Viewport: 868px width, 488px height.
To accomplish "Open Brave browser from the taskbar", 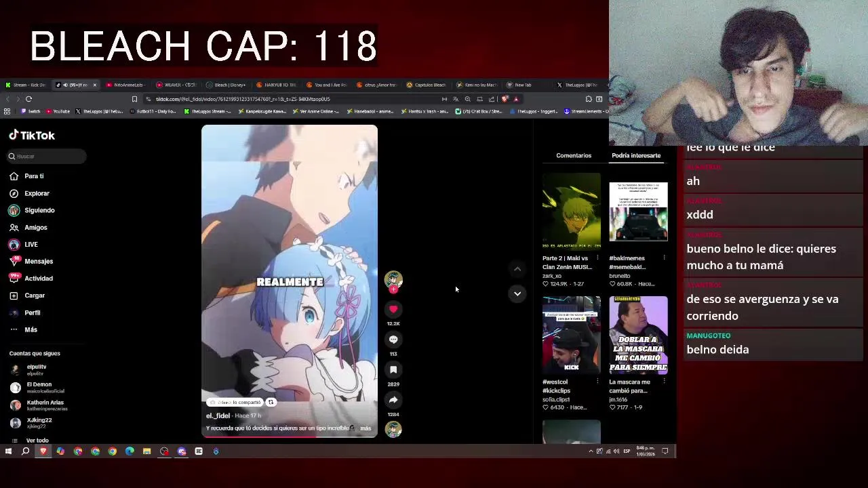I will [x=43, y=451].
